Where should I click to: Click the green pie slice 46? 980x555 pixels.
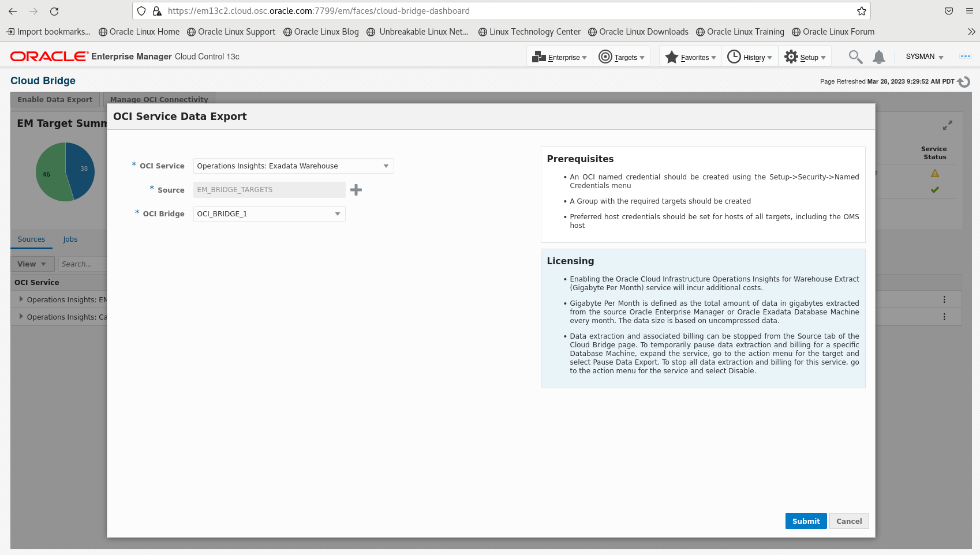[51, 173]
